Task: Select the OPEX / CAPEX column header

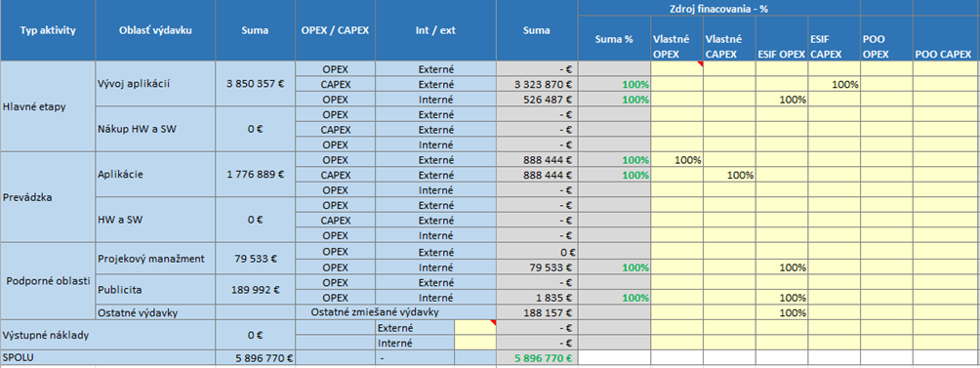Action: pos(336,30)
